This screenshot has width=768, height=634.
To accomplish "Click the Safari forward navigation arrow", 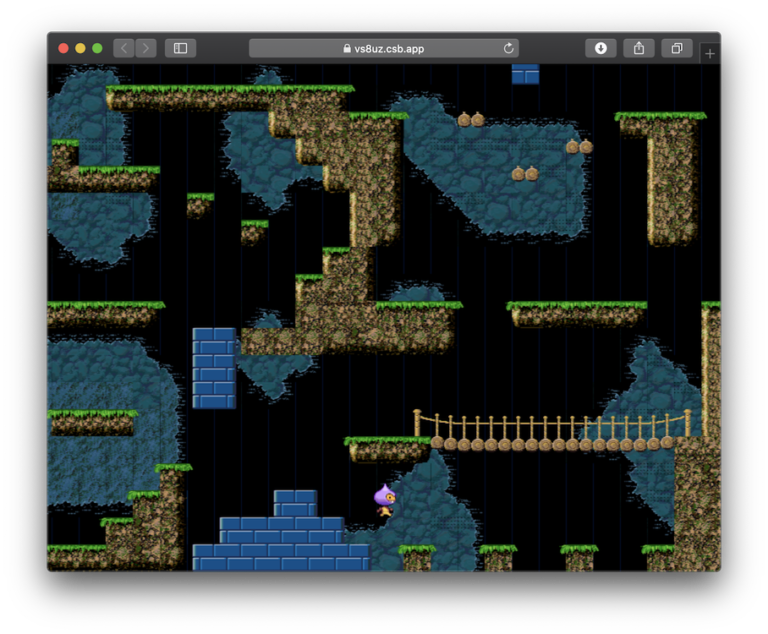I will [146, 48].
